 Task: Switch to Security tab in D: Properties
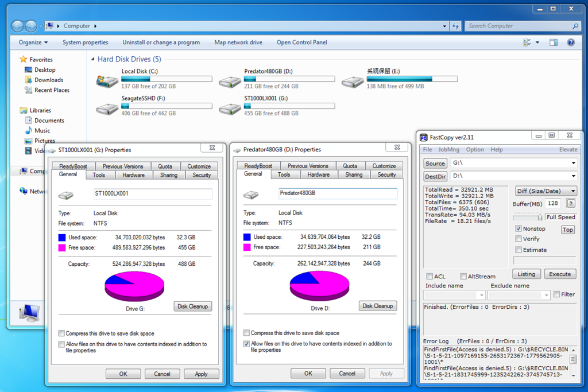pyautogui.click(x=386, y=174)
